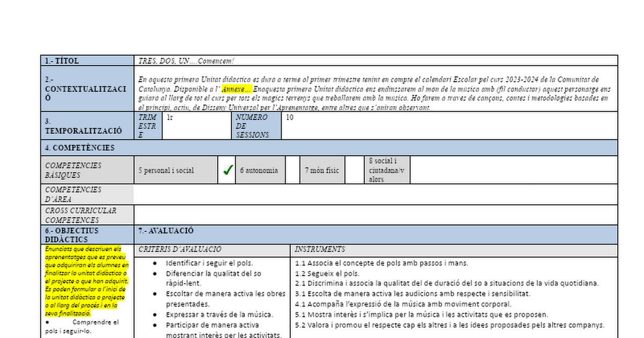Click bullet 'Identificar i seguir el pols.'
This screenshot has height=338, width=644.
(209, 263)
